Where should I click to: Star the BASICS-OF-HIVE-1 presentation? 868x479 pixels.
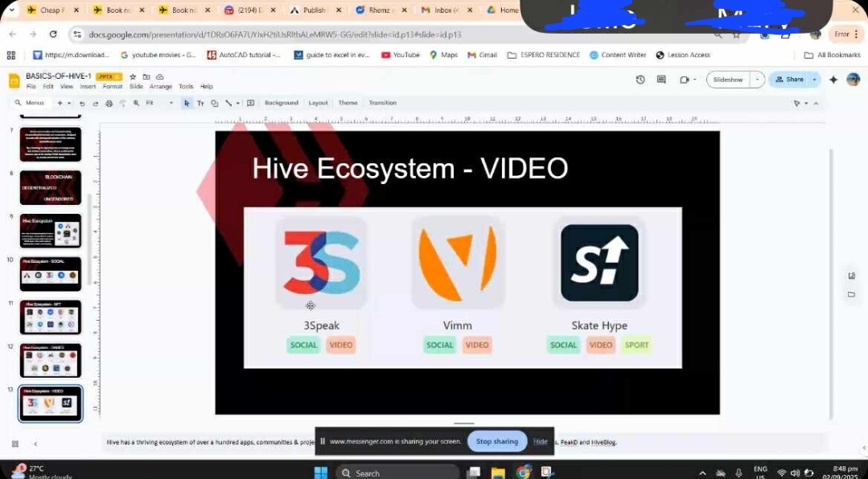pos(133,77)
